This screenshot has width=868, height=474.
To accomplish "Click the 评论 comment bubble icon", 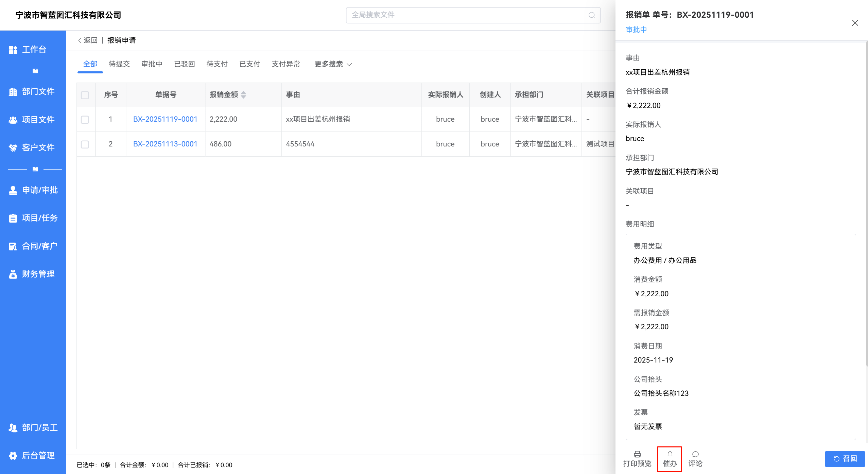I will coord(695,454).
